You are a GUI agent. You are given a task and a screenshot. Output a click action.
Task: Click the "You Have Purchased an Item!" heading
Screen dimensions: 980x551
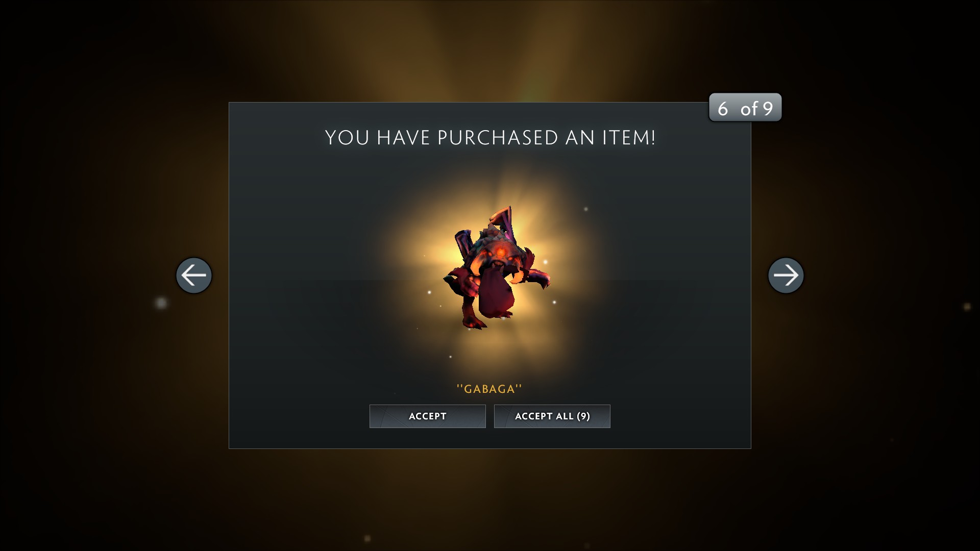click(x=490, y=138)
